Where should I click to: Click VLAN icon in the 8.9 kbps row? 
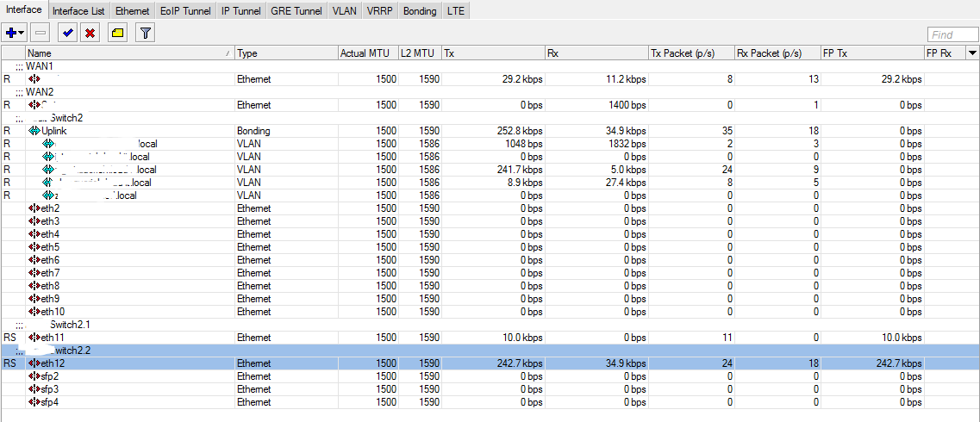pyautogui.click(x=48, y=183)
